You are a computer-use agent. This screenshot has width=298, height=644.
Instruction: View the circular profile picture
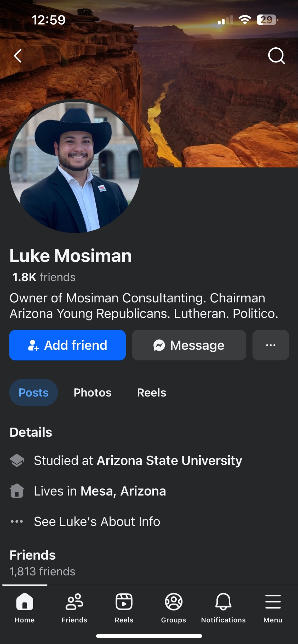click(75, 166)
